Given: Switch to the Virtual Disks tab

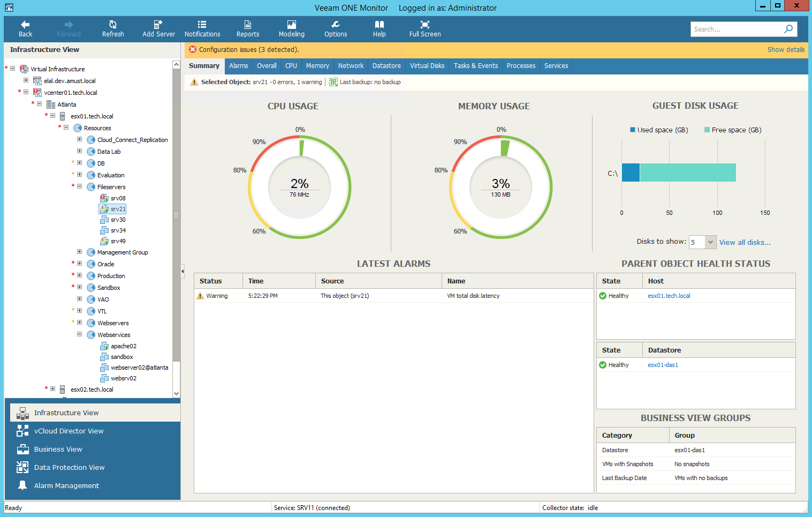Looking at the screenshot, I should (427, 66).
